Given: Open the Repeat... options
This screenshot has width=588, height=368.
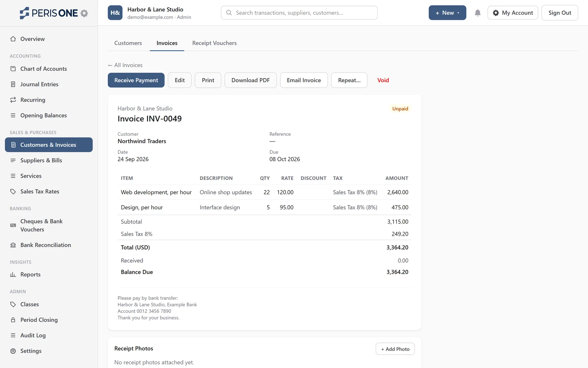Looking at the screenshot, I should [x=349, y=80].
